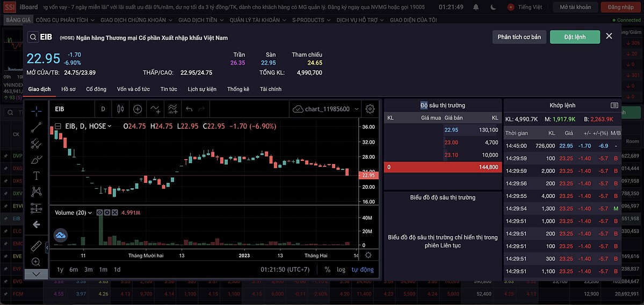Open the chart_11985600 layout dropdown
The image size is (644, 305).
click(325, 109)
